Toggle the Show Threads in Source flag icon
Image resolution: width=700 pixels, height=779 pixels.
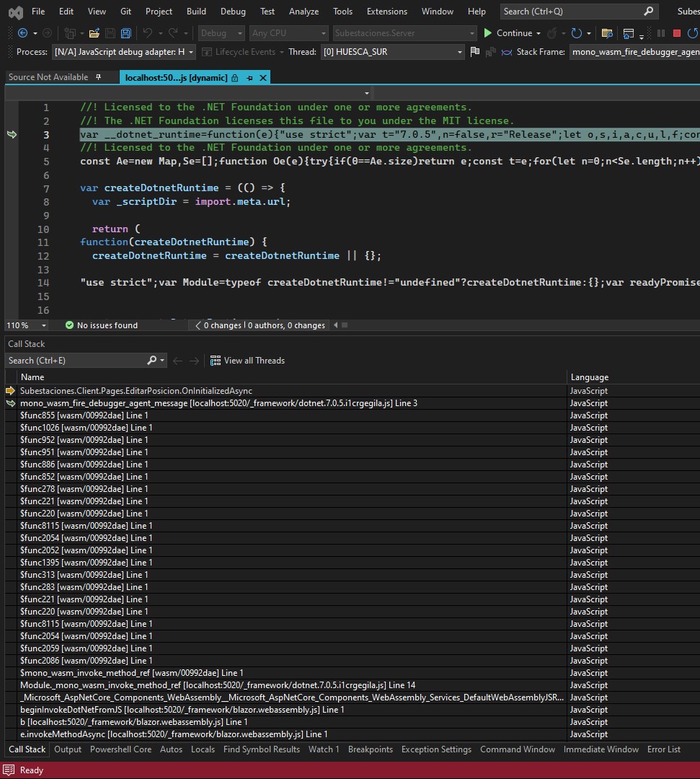point(474,52)
